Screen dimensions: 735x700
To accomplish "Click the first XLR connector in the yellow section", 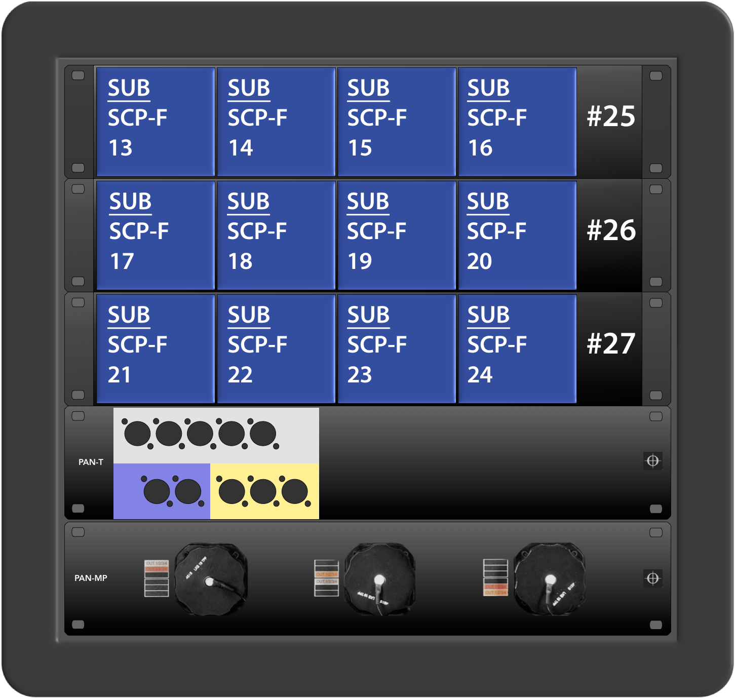I will pyautogui.click(x=232, y=491).
